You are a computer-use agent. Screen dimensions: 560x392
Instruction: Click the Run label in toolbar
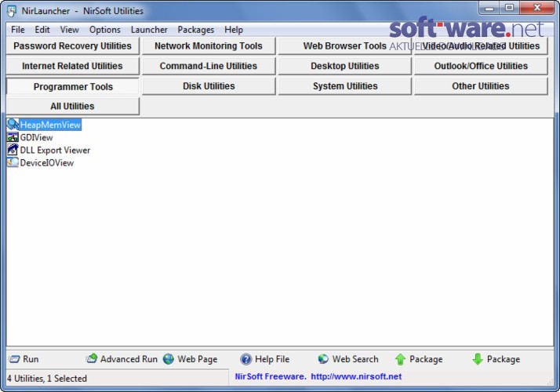31,359
